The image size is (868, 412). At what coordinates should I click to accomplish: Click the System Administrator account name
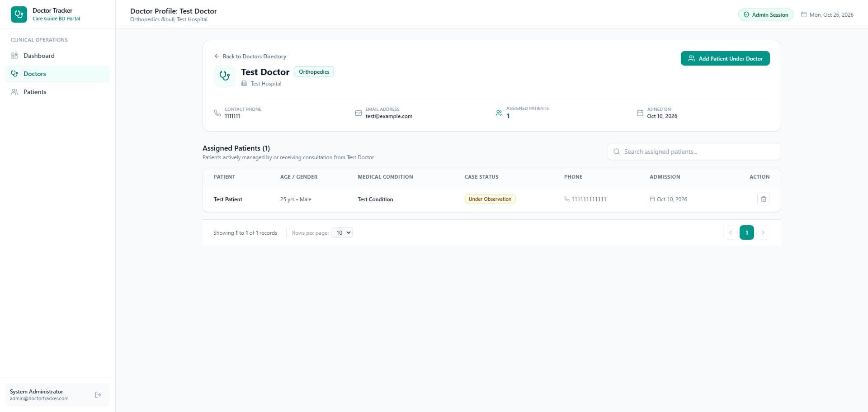(x=37, y=392)
